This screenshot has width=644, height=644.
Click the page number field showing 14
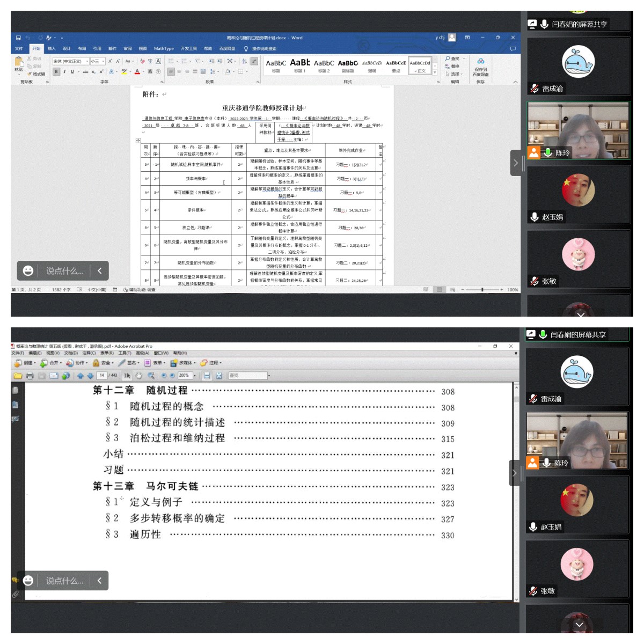(x=102, y=376)
